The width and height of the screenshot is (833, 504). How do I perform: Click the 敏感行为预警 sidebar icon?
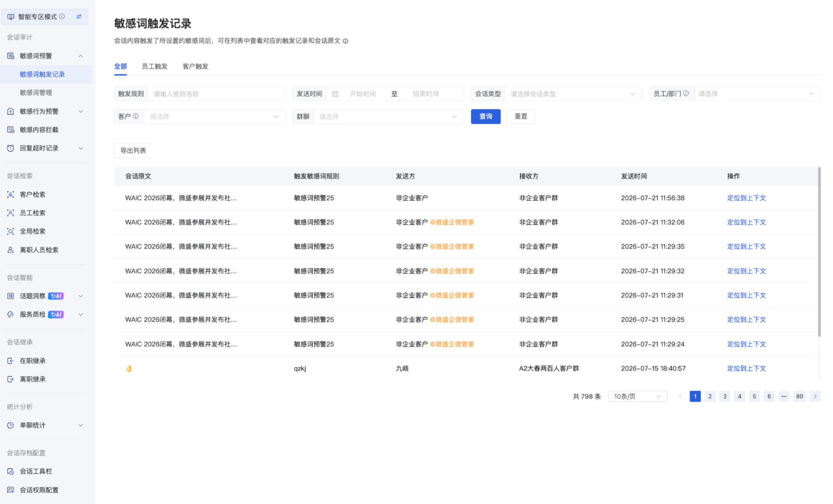point(11,111)
